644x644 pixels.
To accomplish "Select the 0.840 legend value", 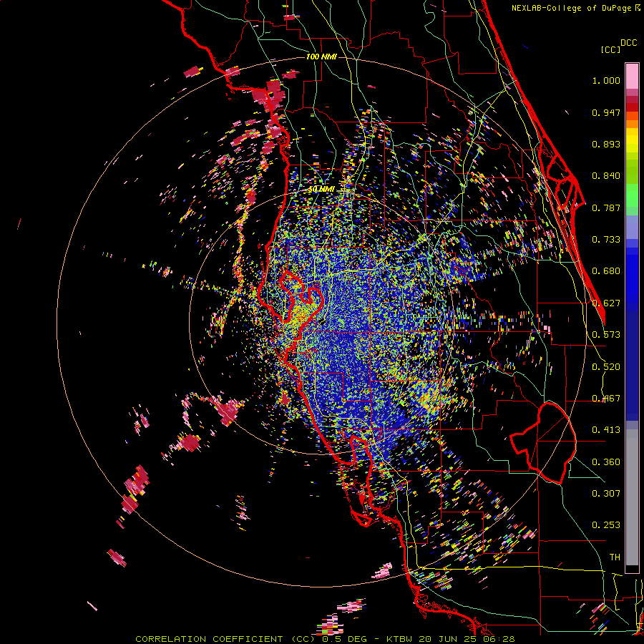I will (x=606, y=176).
